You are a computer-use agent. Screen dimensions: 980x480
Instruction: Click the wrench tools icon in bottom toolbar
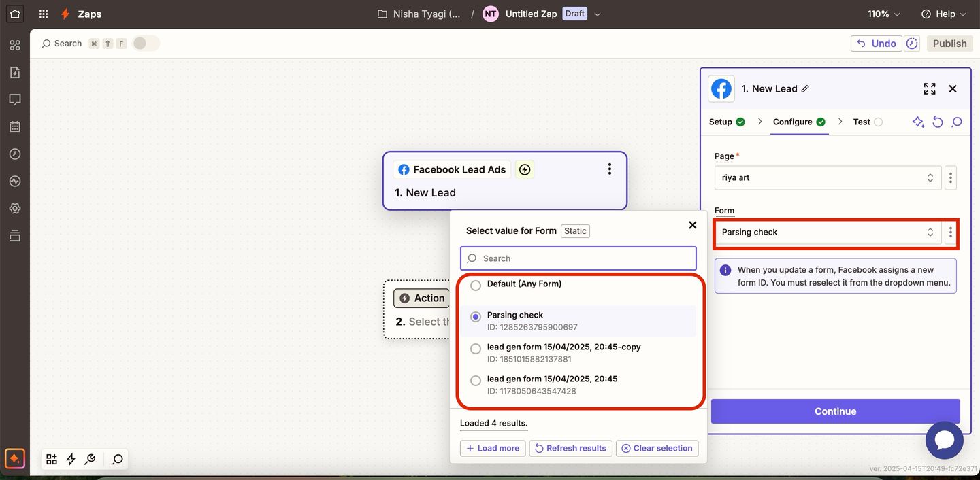tap(90, 459)
